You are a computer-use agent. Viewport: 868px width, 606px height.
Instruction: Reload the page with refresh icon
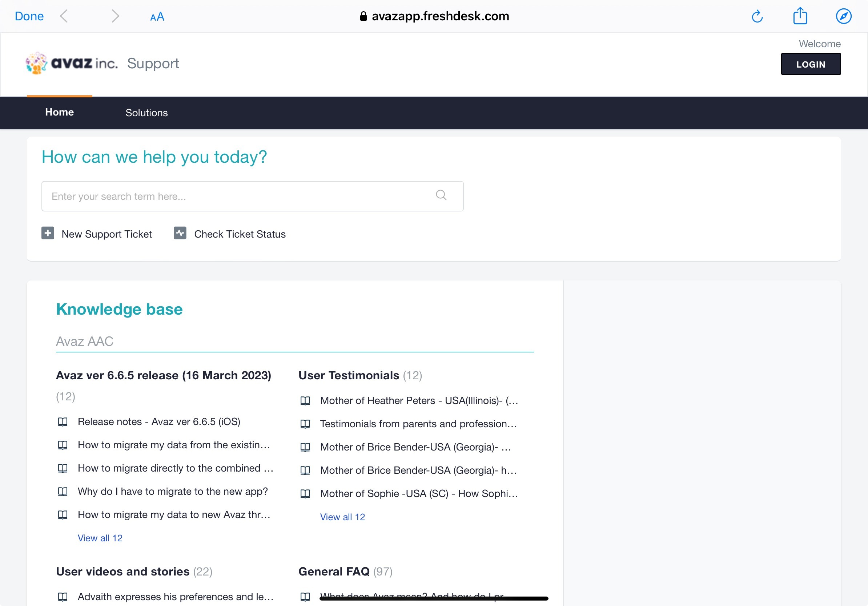[x=757, y=16]
